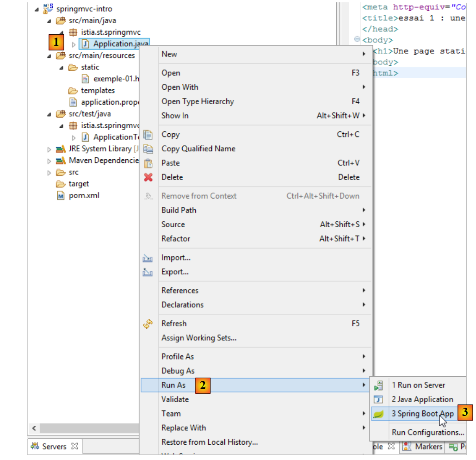Image resolution: width=476 pixels, height=460 pixels.
Task: Click the Run on Server icon
Action: [x=378, y=385]
